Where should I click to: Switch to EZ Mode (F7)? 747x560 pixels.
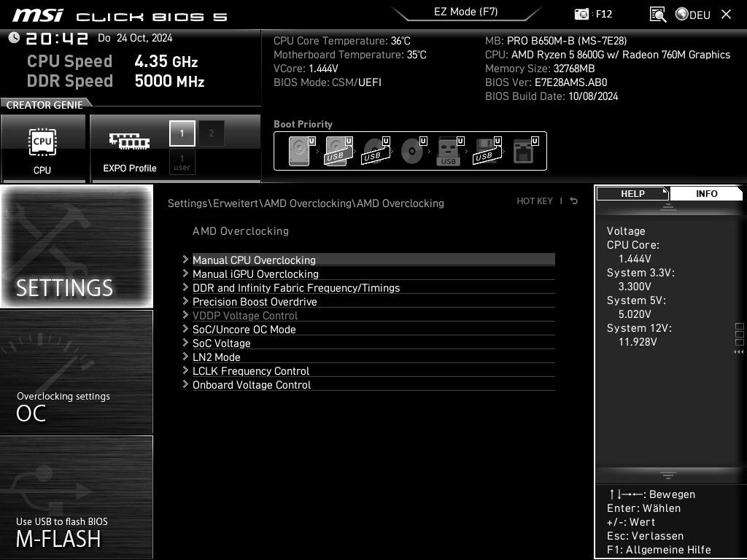click(x=466, y=12)
